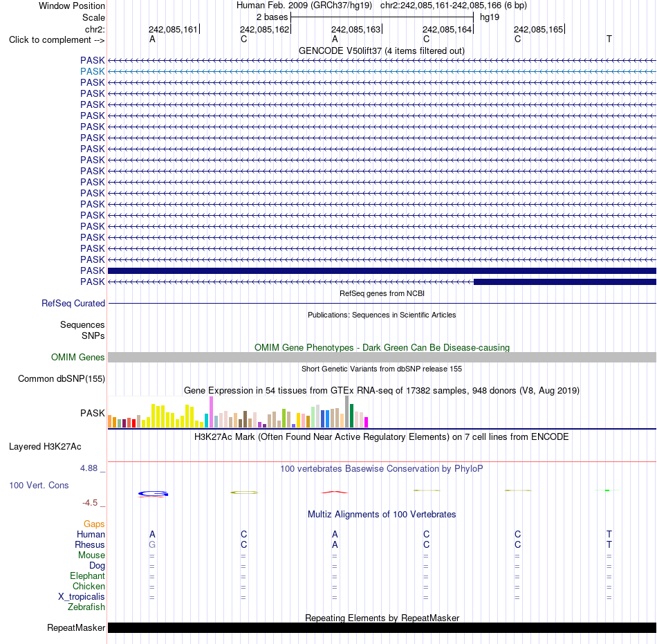The width and height of the screenshot is (657, 644).
Task: Click 'RefSeq genes from NCBI' track title
Action: coord(382,293)
